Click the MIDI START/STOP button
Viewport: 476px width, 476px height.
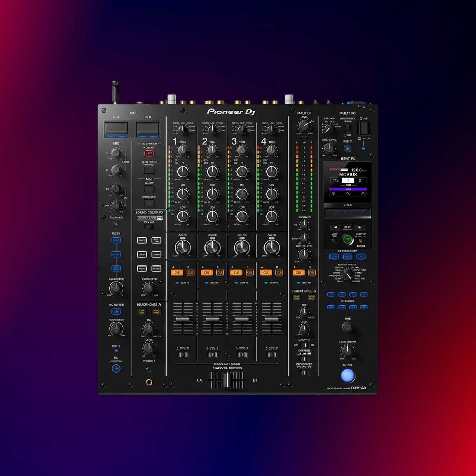149,203
